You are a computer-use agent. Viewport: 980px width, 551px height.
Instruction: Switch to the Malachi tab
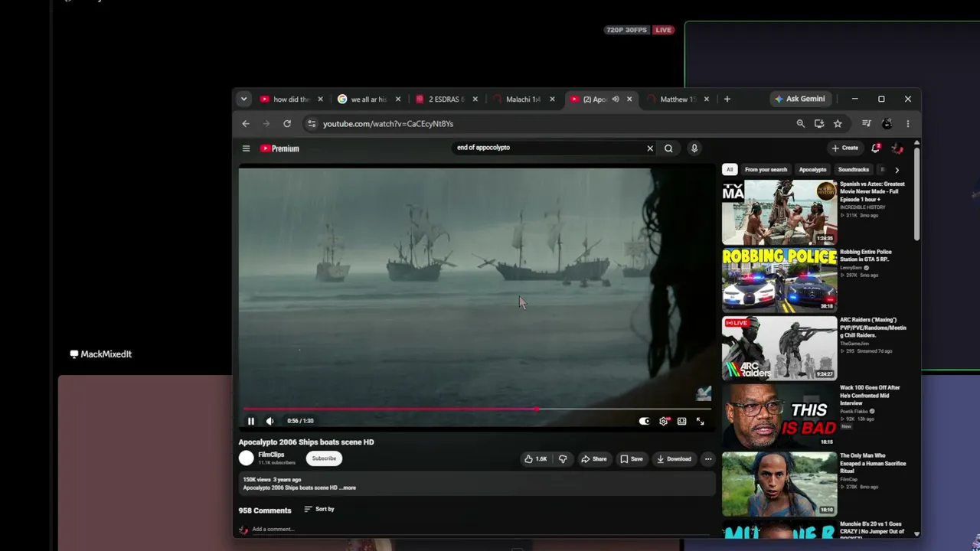pyautogui.click(x=523, y=99)
